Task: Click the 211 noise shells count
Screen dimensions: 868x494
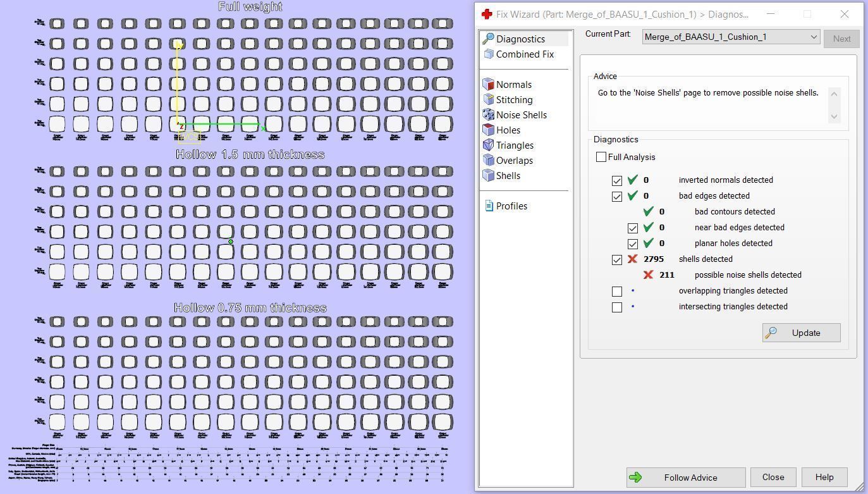Action: click(x=666, y=275)
